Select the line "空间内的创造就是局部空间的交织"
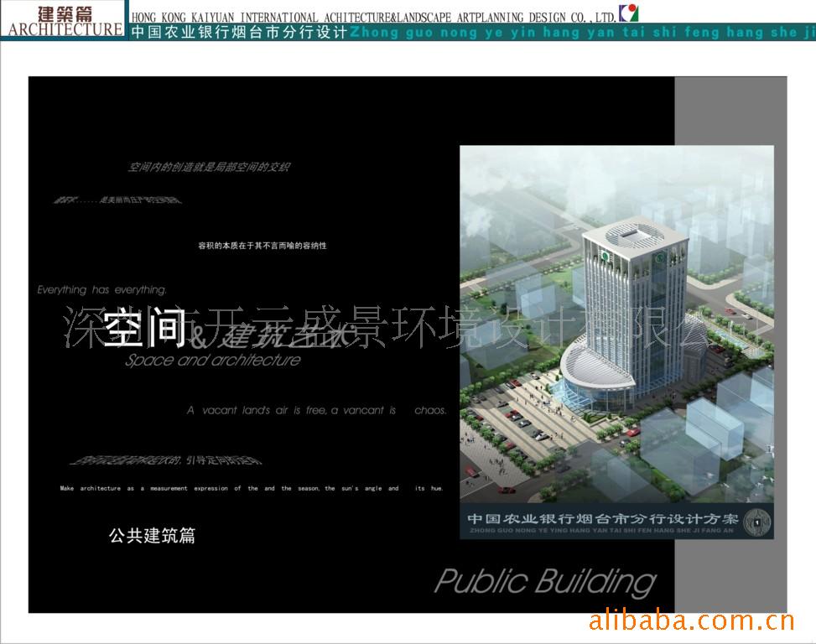Screen dimensions: 816x644 click(x=209, y=167)
